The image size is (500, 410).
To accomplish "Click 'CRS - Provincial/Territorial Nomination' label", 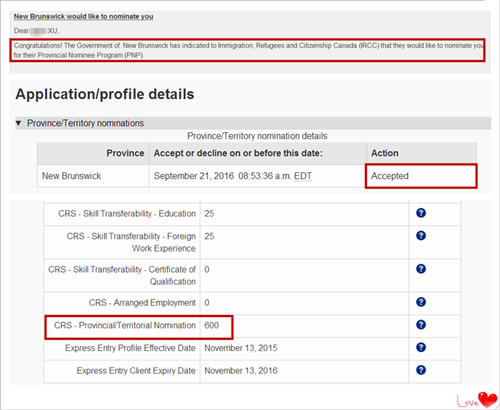I will [x=125, y=325].
